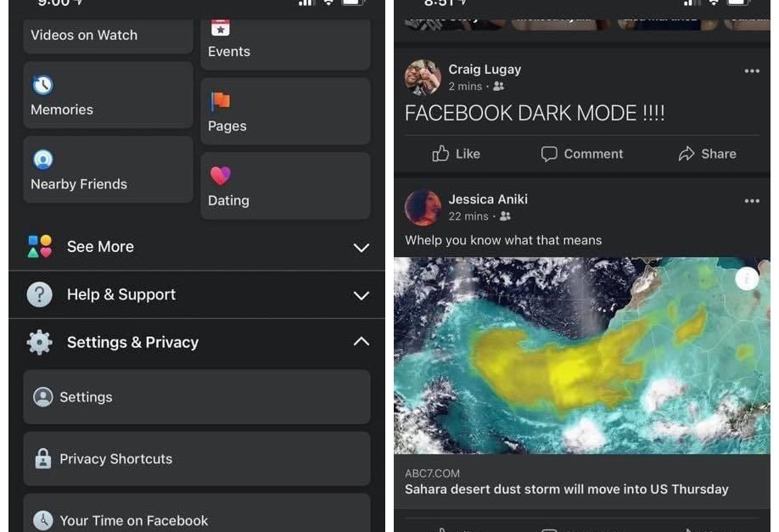Tap the Nearby Friends icon
The height and width of the screenshot is (532, 779).
click(x=42, y=160)
